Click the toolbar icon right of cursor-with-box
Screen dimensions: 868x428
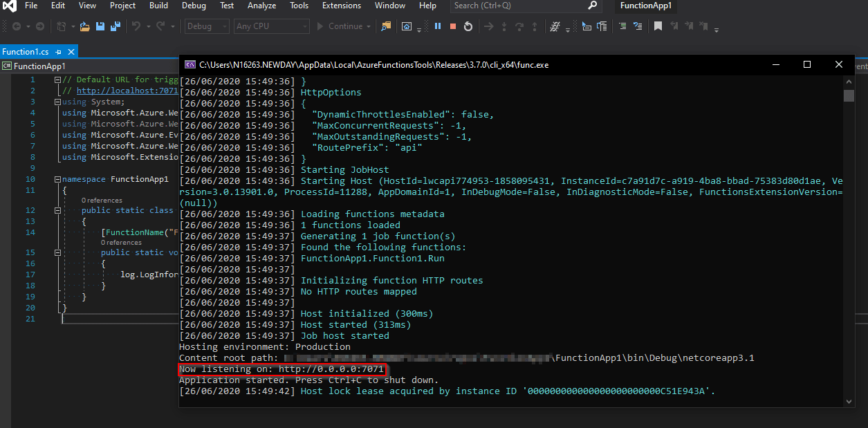coord(602,26)
